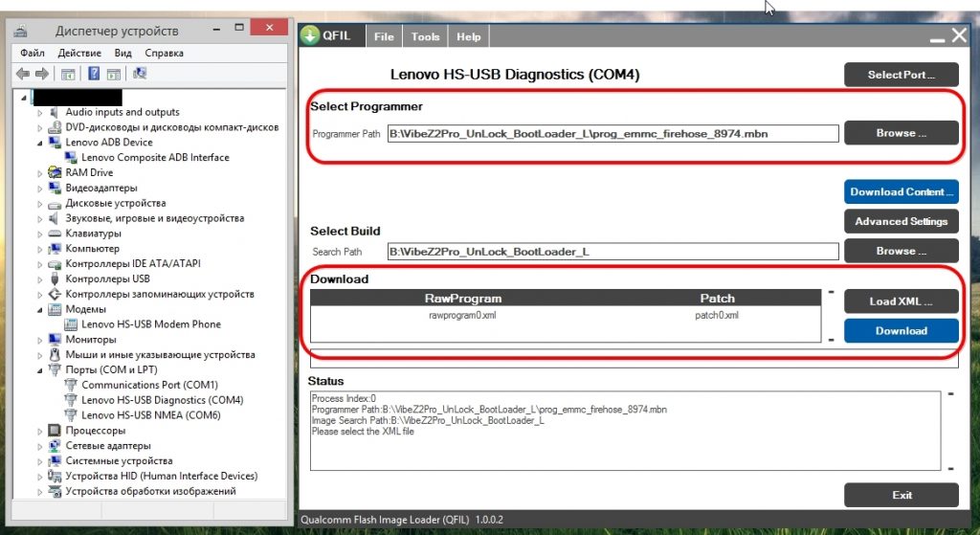The height and width of the screenshot is (535, 980).
Task: Click the RawProgram column header
Action: (x=462, y=298)
